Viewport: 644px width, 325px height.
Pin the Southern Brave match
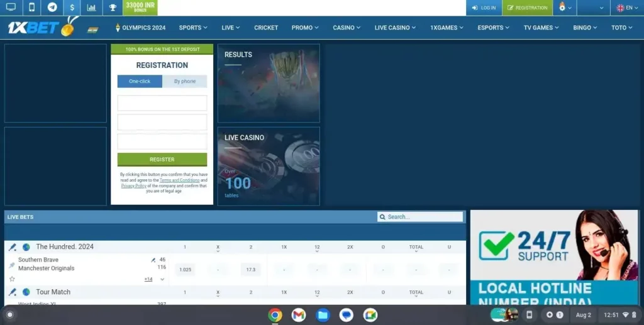[x=12, y=265]
